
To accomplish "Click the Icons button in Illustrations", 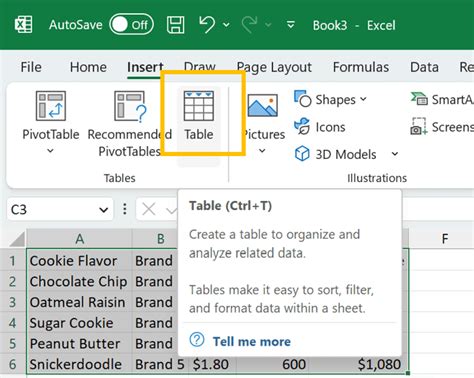I will point(320,127).
